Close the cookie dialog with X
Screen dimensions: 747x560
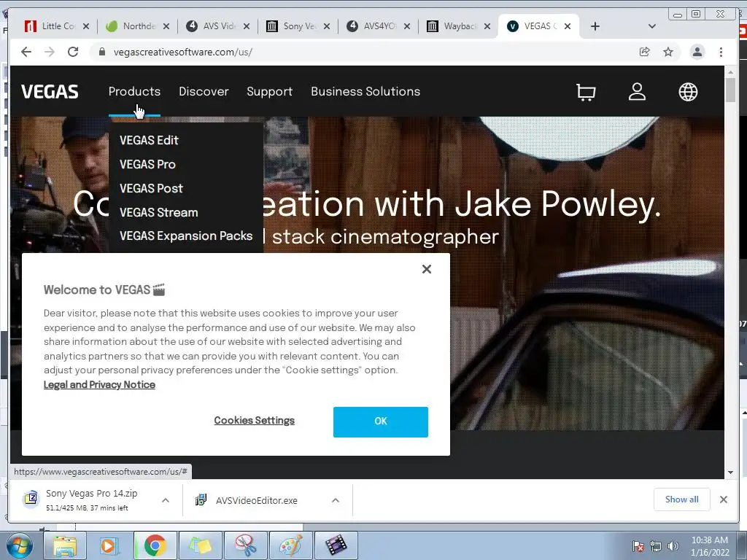427,269
